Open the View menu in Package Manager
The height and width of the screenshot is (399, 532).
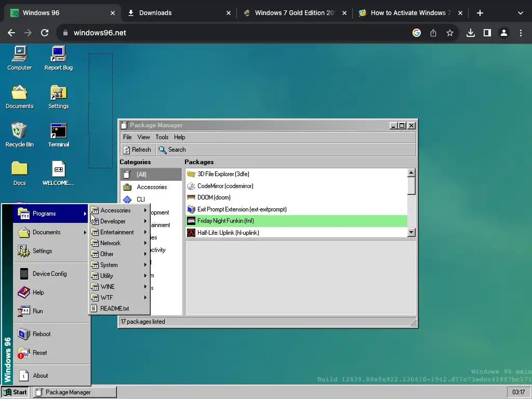click(143, 137)
